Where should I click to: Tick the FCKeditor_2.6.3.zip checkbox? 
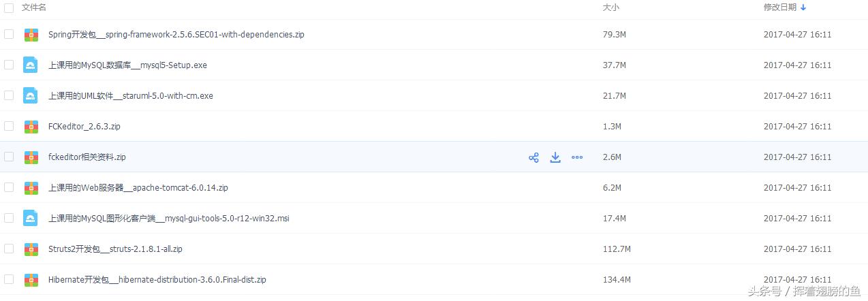(9, 126)
